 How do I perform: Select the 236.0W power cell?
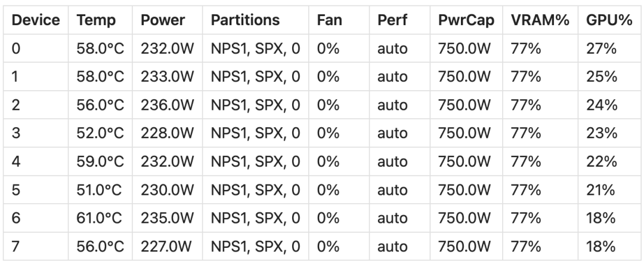click(x=167, y=105)
